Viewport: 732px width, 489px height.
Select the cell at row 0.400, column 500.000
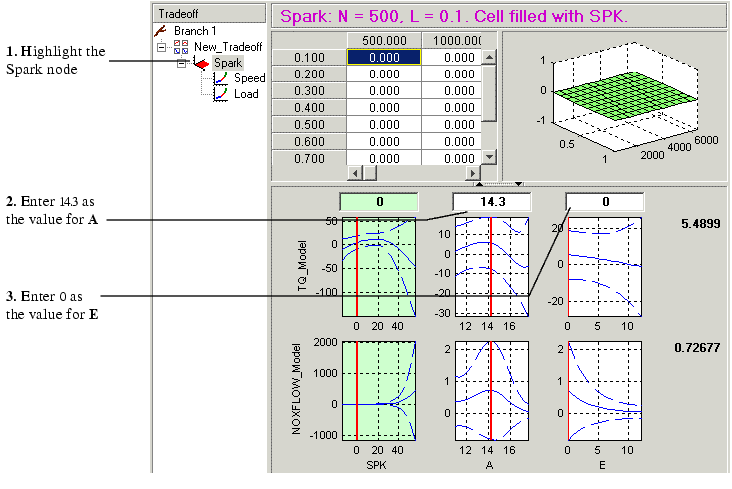[384, 108]
